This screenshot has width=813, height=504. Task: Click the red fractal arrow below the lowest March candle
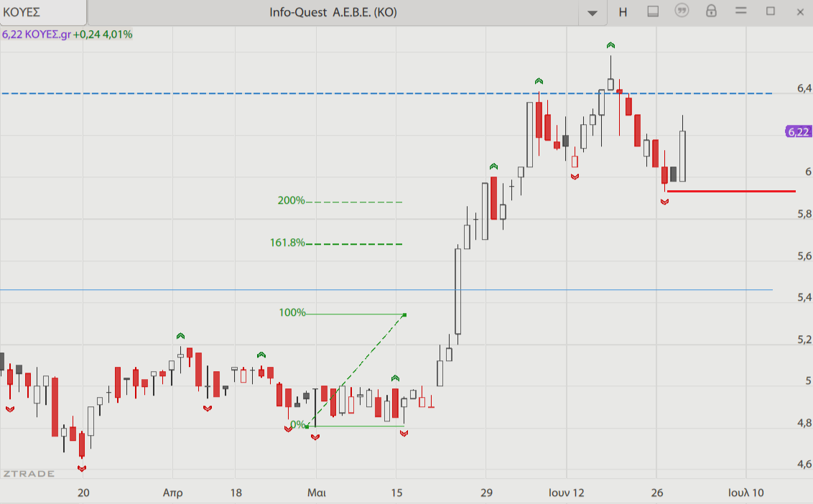click(x=81, y=468)
